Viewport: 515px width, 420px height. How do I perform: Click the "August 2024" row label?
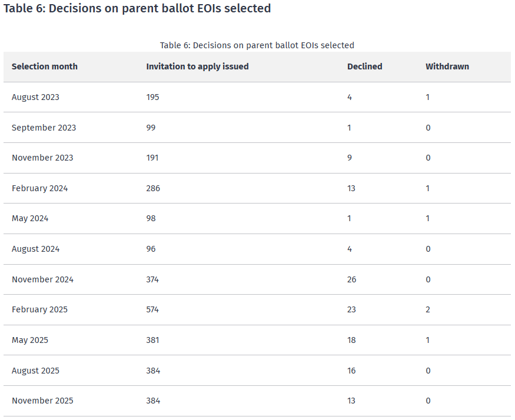click(35, 249)
